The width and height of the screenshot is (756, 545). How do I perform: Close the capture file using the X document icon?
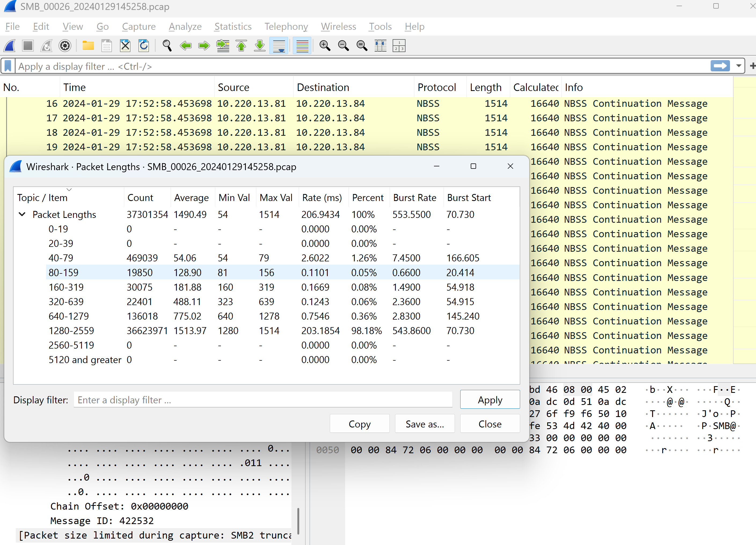125,46
